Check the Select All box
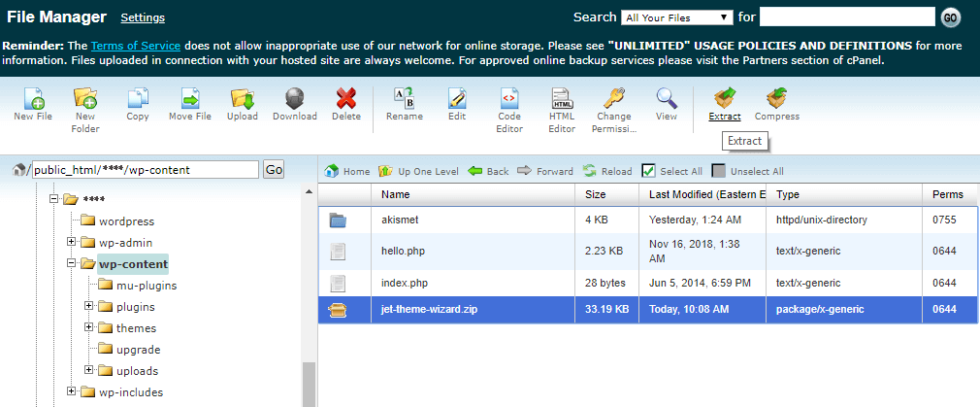980x407 pixels. [649, 171]
